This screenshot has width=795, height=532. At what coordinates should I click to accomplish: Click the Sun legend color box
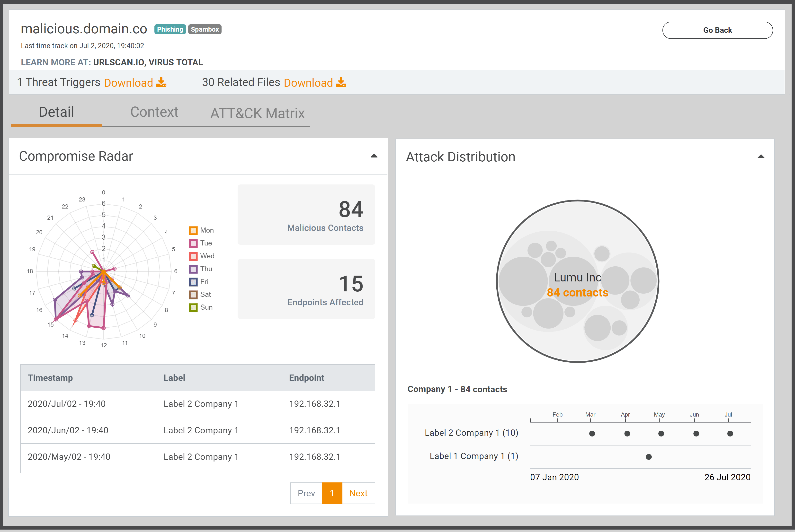point(193,308)
